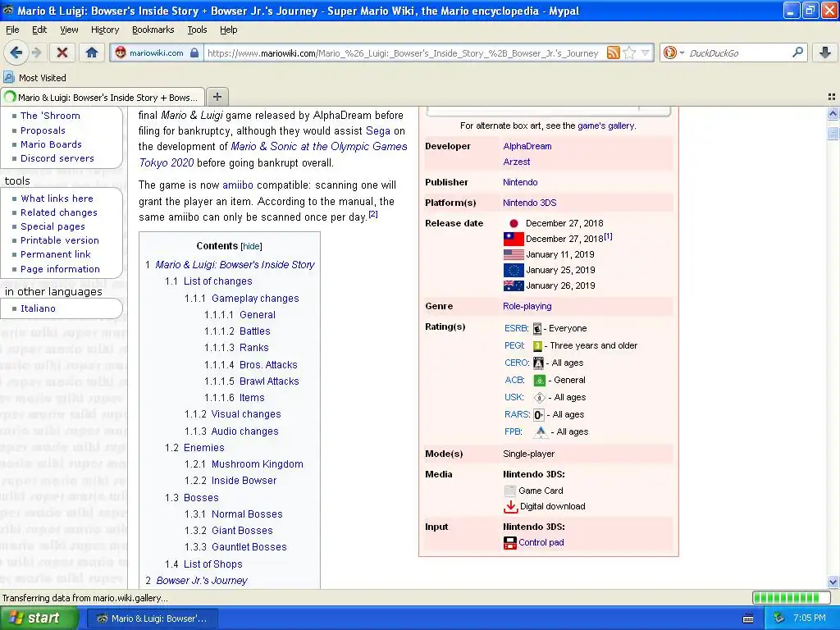Open the View menu
The height and width of the screenshot is (630, 840).
(x=69, y=30)
